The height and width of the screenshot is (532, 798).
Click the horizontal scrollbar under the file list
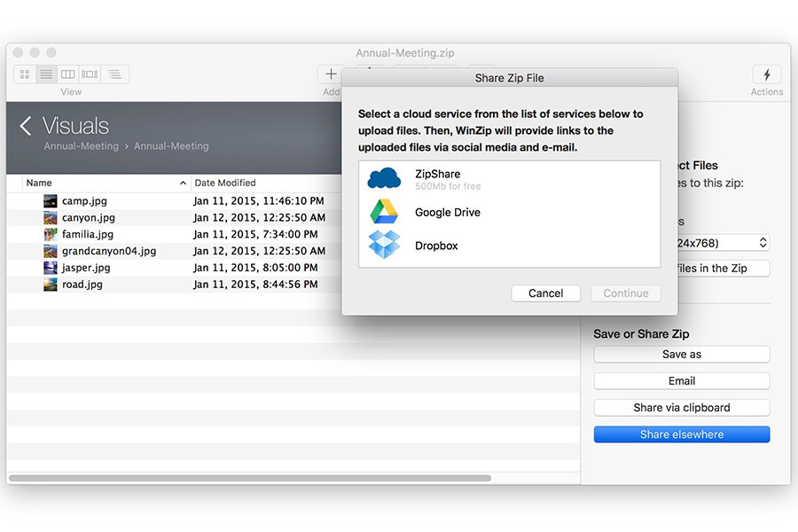tap(250, 478)
